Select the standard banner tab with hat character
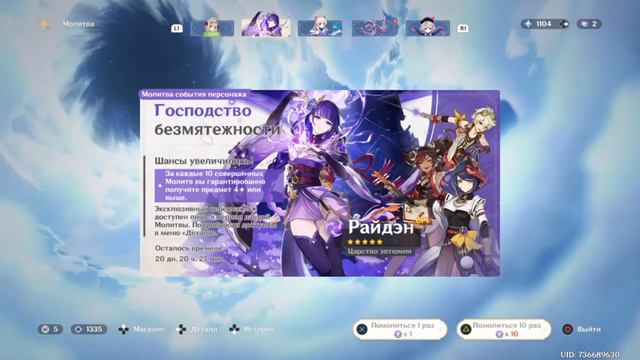Image resolution: width=640 pixels, height=360 pixels. coord(428,28)
